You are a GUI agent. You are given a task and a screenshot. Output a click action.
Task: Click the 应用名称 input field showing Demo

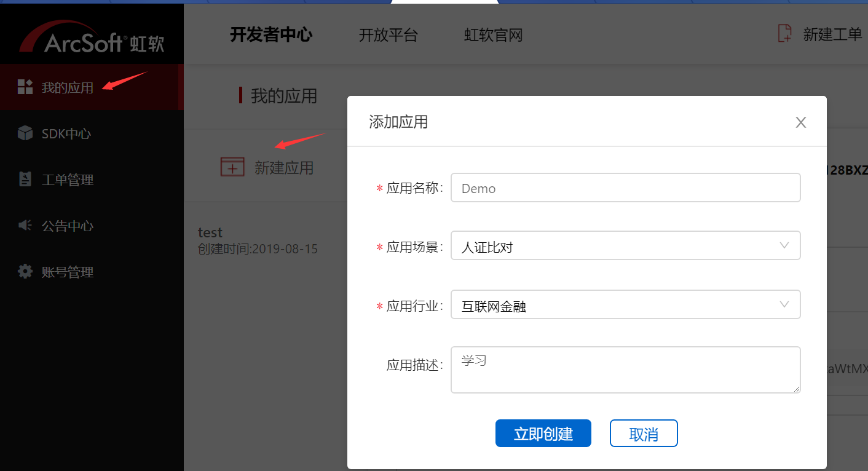[x=625, y=188]
